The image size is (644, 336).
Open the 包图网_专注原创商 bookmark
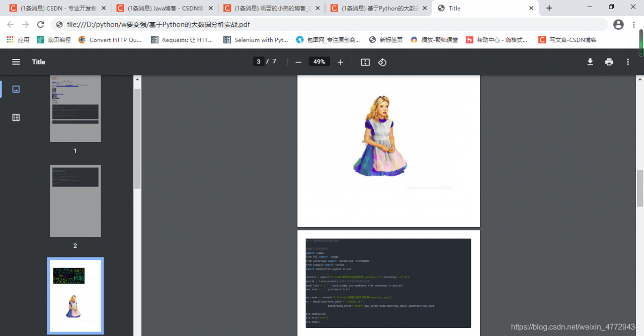[x=329, y=40]
